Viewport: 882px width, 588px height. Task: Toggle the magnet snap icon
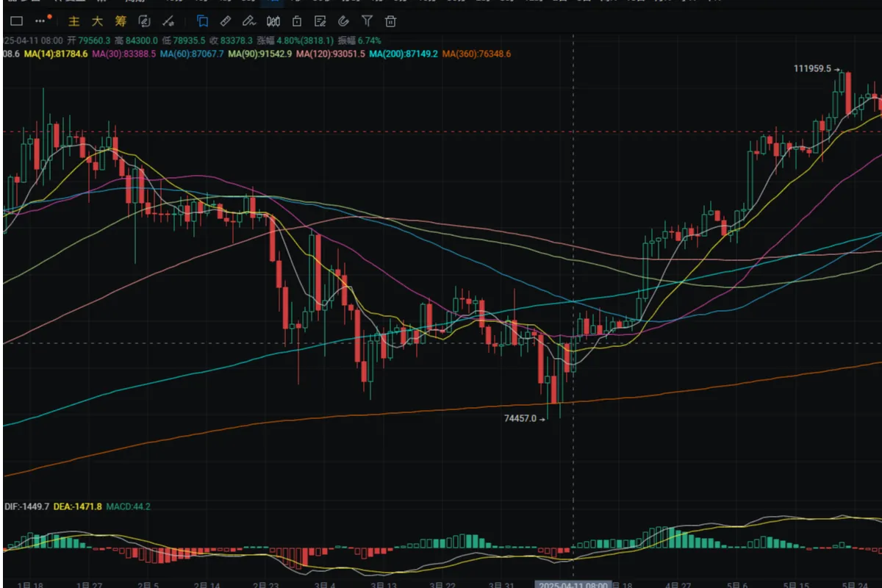pos(343,21)
